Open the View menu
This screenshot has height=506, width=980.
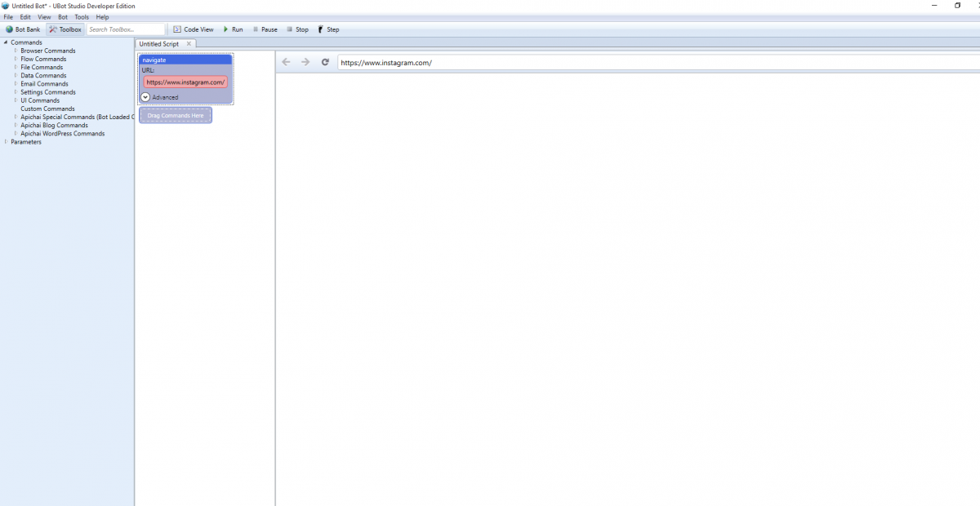tap(44, 17)
